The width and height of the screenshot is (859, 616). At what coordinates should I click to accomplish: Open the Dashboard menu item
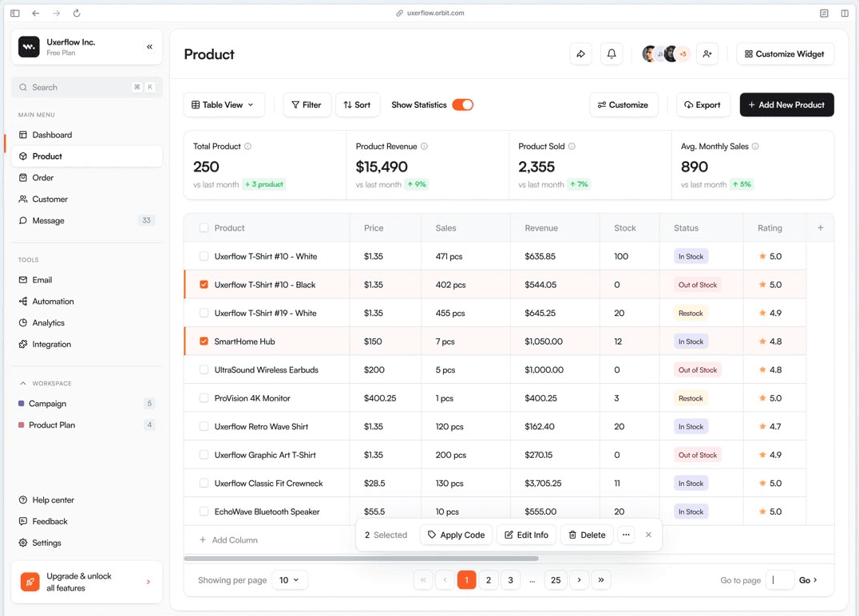(x=86, y=135)
